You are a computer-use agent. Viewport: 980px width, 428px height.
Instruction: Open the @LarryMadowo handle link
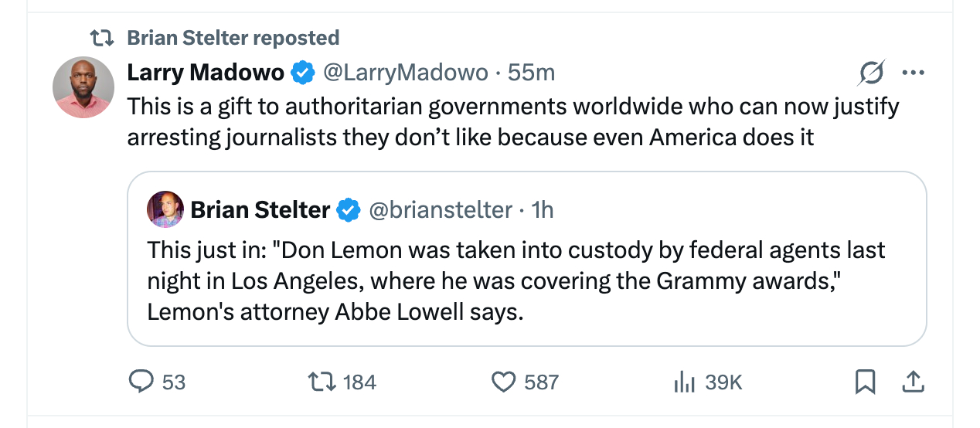coord(405,73)
